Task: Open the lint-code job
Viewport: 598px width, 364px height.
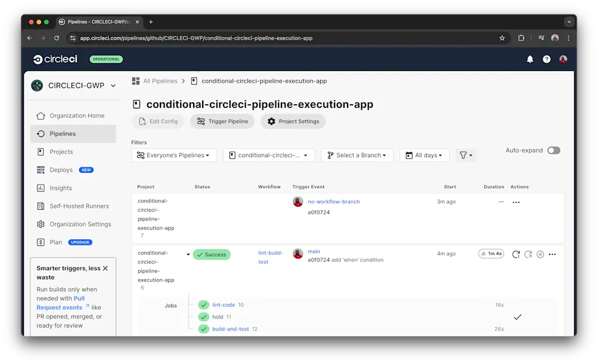Action: (224, 305)
